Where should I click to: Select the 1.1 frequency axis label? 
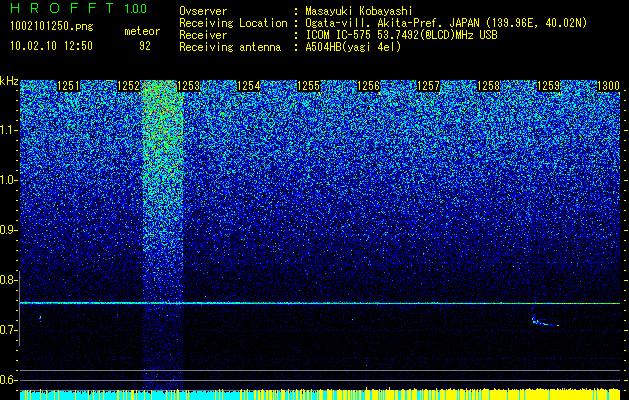point(9,130)
